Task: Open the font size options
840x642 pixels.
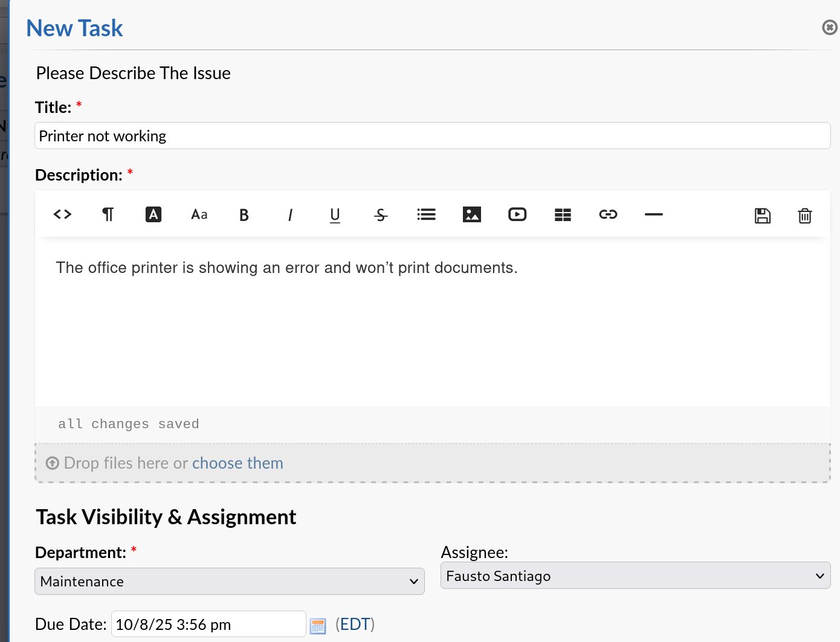Action: pos(199,214)
